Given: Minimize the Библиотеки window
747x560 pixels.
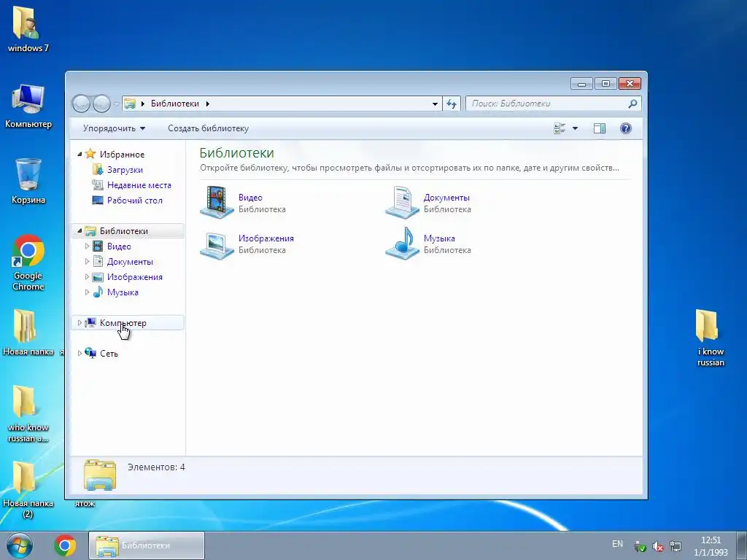Looking at the screenshot, I should (x=581, y=84).
